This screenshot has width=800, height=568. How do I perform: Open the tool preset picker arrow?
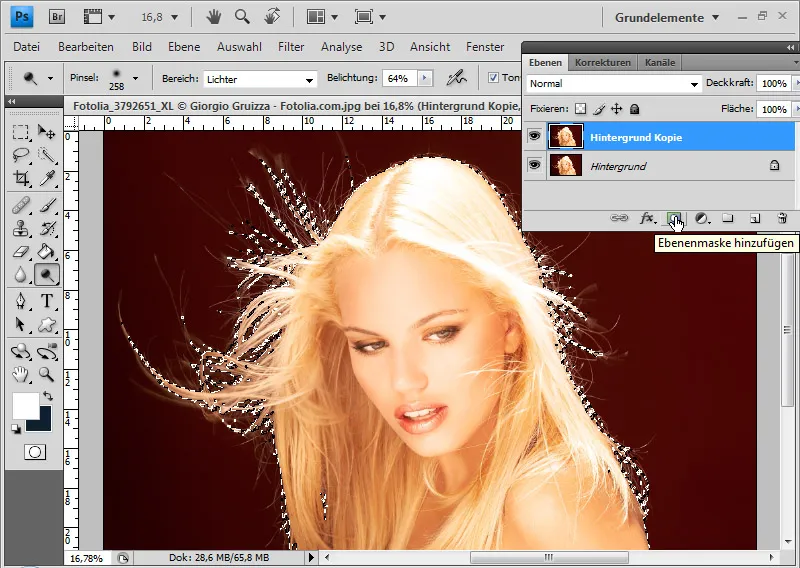pos(50,79)
